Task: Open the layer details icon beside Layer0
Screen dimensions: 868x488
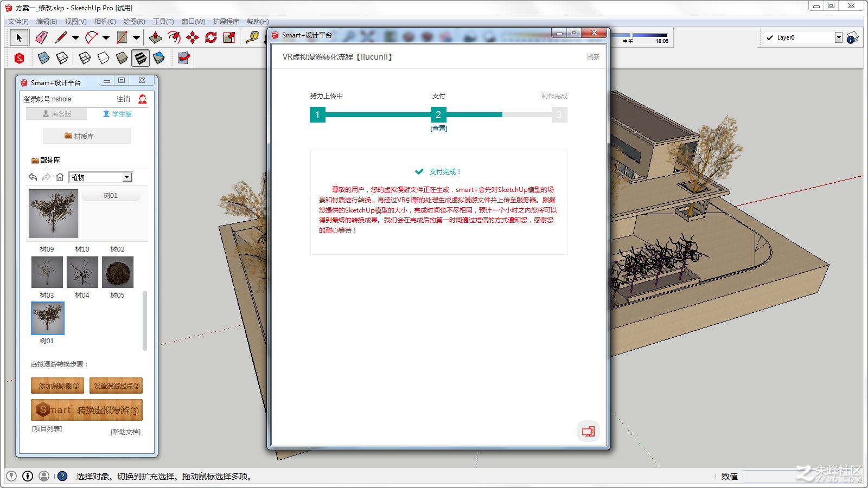Action: pos(852,37)
